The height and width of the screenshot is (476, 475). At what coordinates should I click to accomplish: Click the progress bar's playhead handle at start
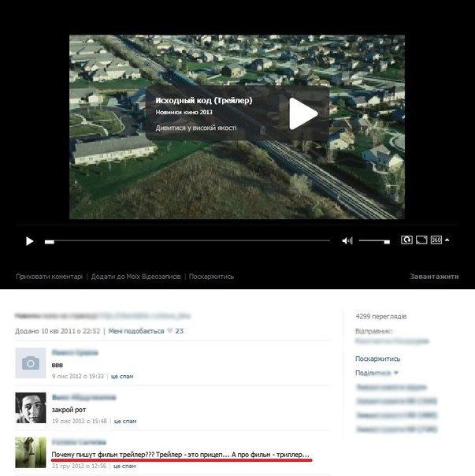coord(50,242)
